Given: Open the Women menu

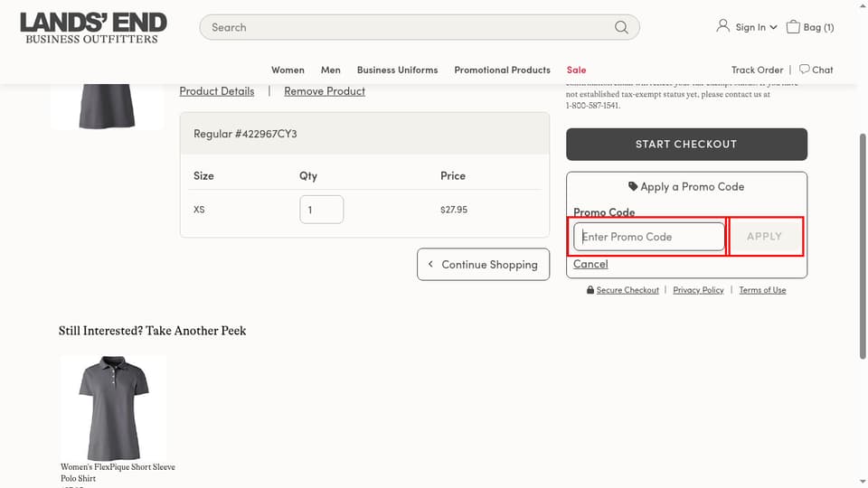Looking at the screenshot, I should [288, 70].
